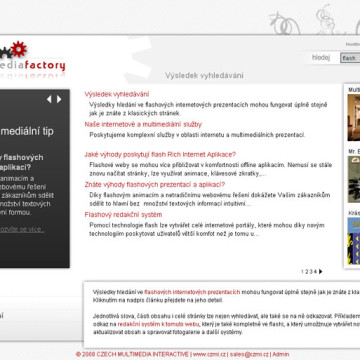Select page 4 in pagination
This screenshot has width=360, height=360.
click(315, 271)
